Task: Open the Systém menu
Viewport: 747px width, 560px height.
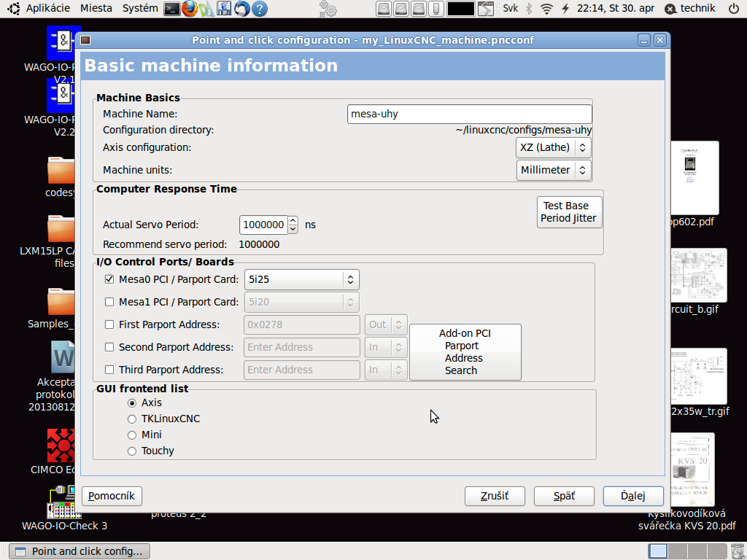Action: (x=139, y=8)
